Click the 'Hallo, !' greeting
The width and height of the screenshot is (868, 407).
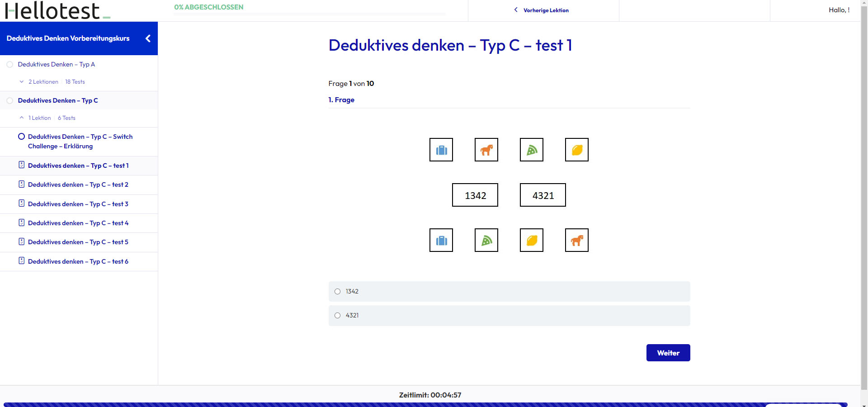(839, 10)
